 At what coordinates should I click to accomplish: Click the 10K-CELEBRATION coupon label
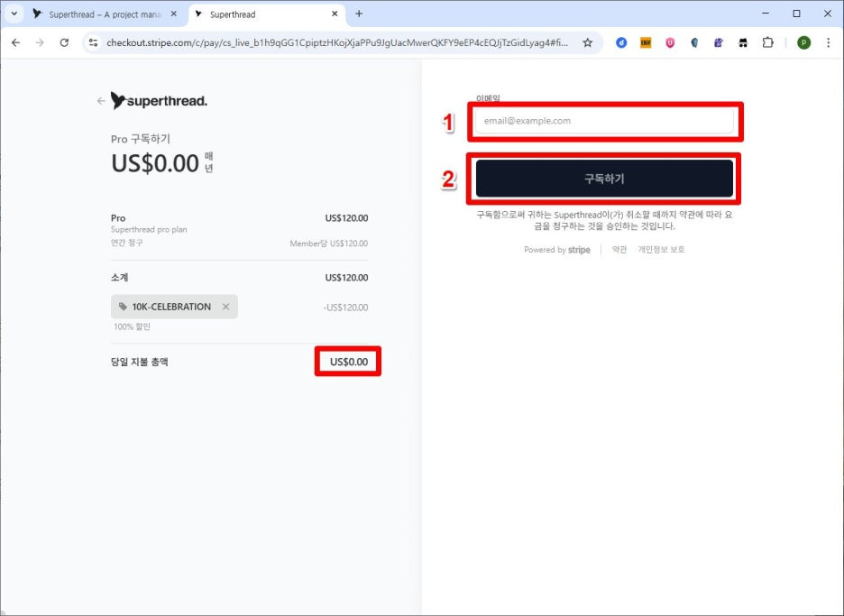171,307
